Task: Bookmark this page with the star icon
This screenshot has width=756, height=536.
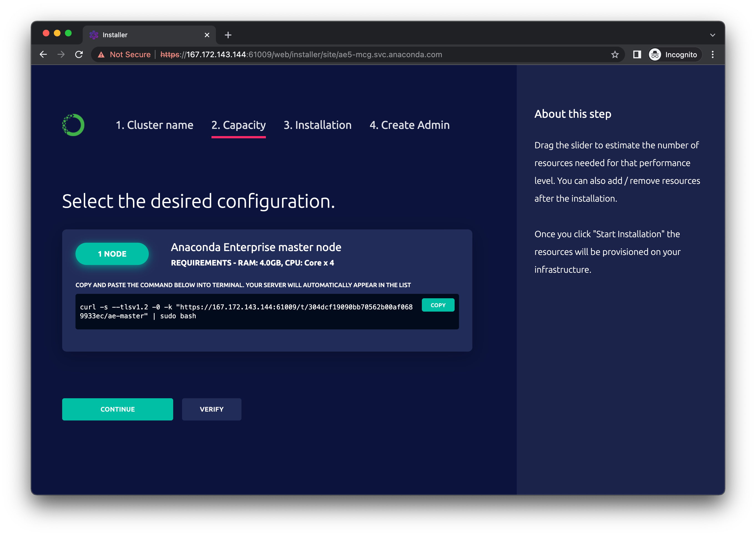Action: pyautogui.click(x=614, y=54)
